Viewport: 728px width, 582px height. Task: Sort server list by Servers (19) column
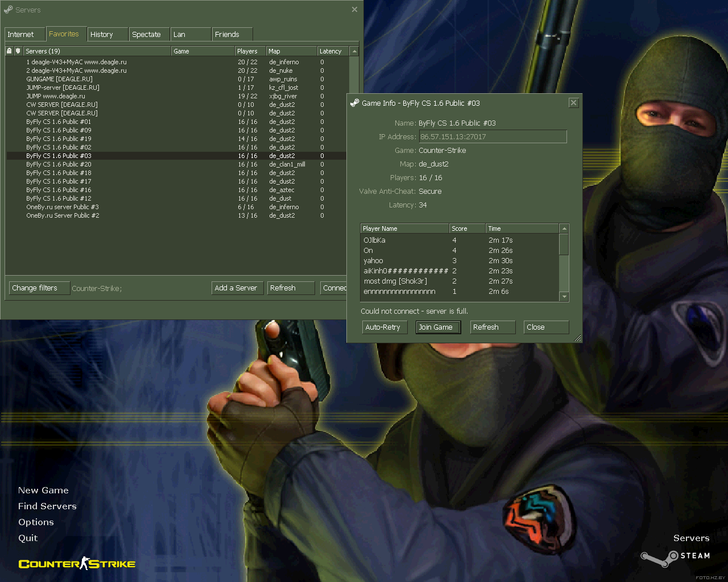[x=97, y=51]
